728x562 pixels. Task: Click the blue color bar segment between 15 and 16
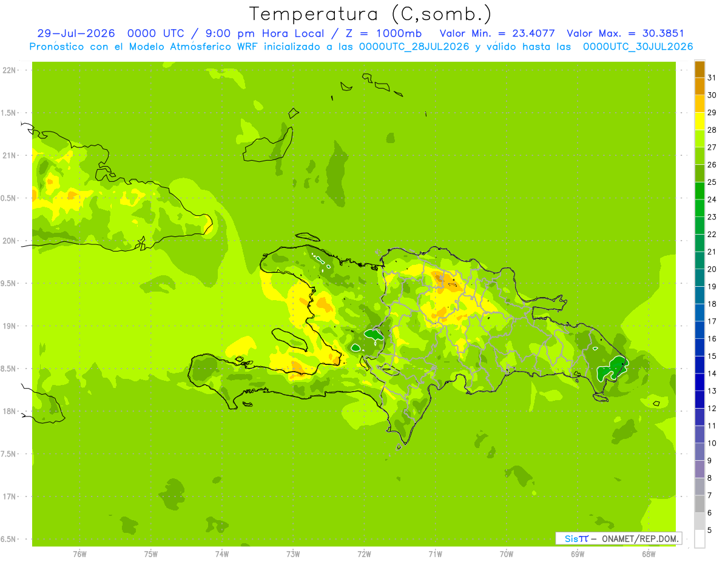(699, 347)
